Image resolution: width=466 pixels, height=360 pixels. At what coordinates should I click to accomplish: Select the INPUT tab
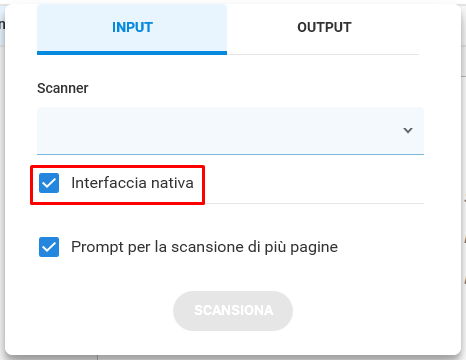(x=132, y=28)
